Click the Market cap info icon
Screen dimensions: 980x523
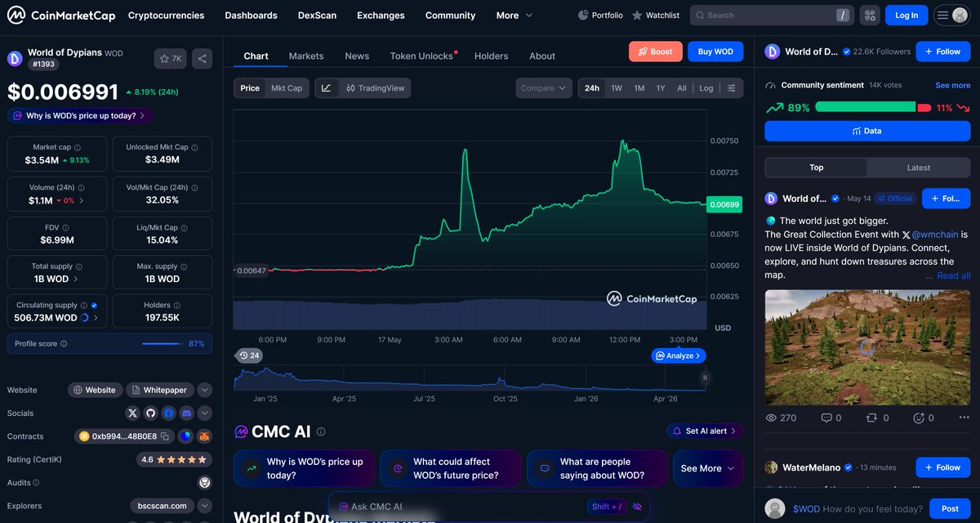click(78, 147)
